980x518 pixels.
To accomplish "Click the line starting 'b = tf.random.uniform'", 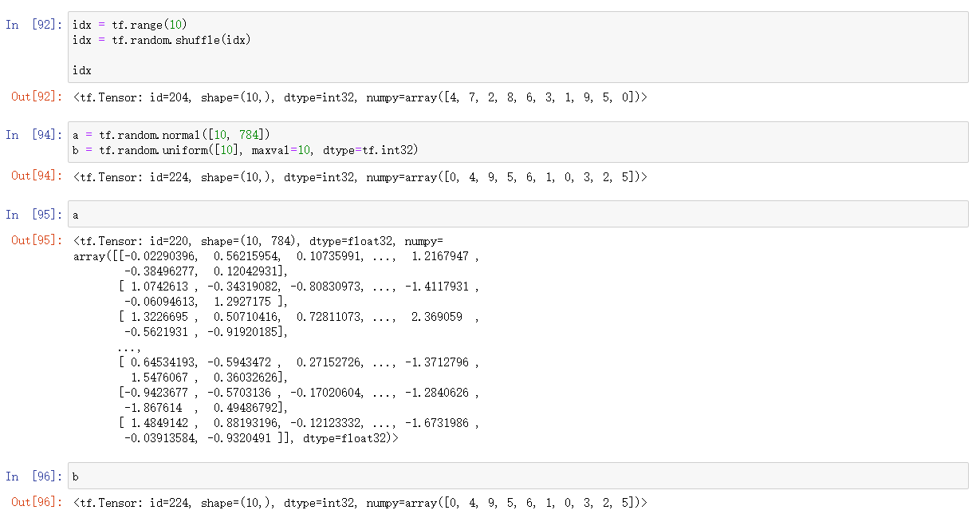I will tap(246, 150).
